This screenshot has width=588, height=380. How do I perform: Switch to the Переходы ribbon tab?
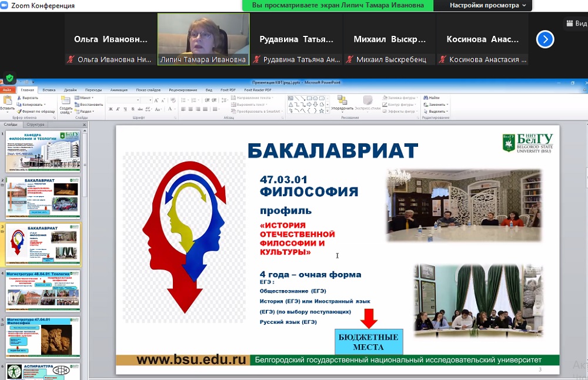point(93,90)
